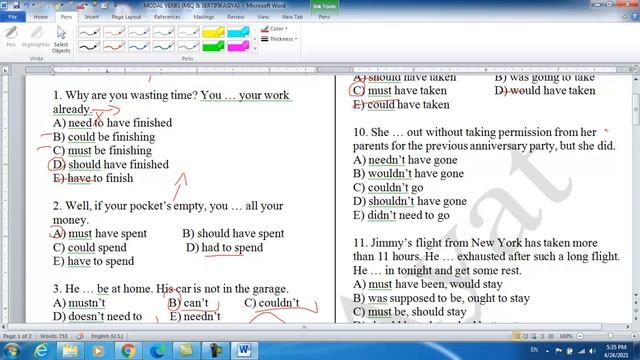The height and width of the screenshot is (360, 640).
Task: Open the volume control in tray
Action: click(x=592, y=351)
